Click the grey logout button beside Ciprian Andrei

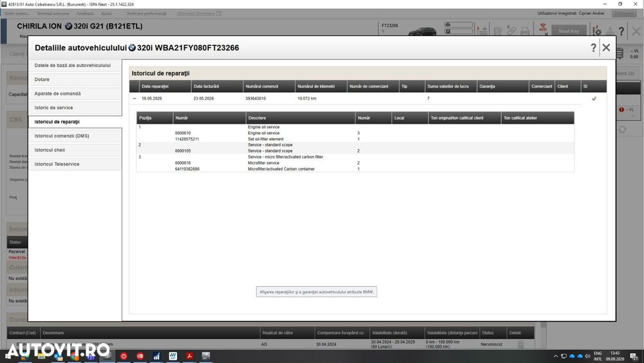tap(624, 14)
